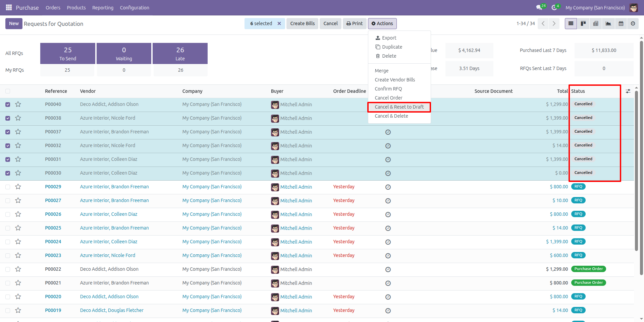Viewport: 644px width, 322px height.
Task: Uncheck the P00032 row checkbox
Action: click(8, 146)
